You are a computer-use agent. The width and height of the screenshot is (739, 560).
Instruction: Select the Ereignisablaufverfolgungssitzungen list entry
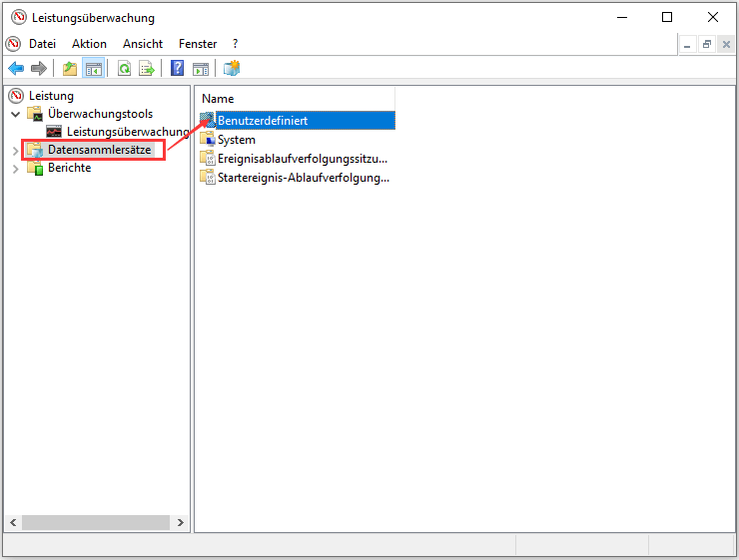[x=302, y=159]
